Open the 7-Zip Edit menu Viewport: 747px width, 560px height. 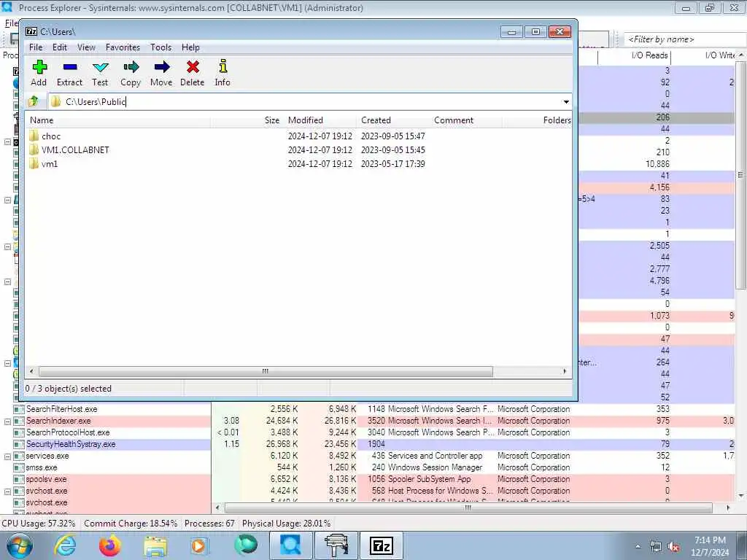pos(60,47)
